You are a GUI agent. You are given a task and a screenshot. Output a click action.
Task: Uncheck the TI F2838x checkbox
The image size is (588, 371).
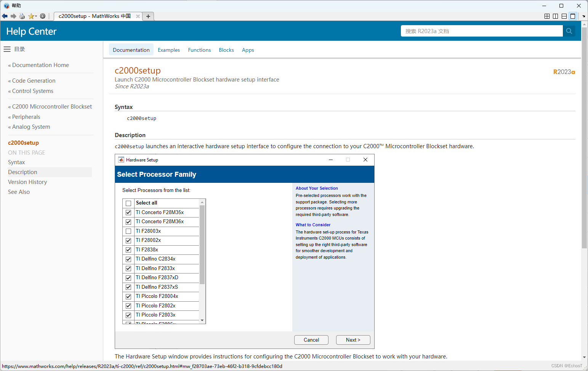(x=128, y=250)
